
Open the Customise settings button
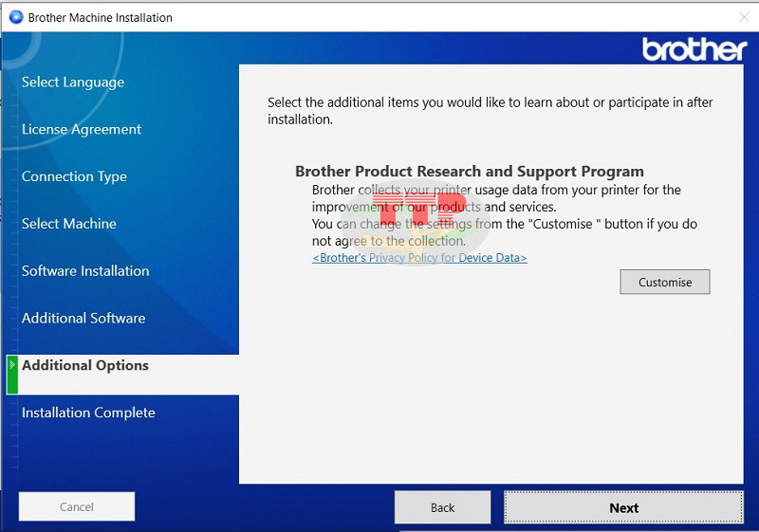pyautogui.click(x=665, y=282)
